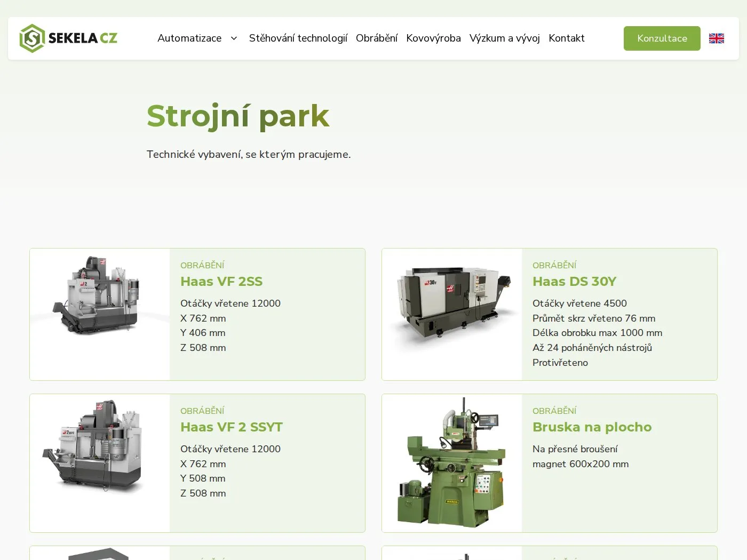This screenshot has height=560, width=747.
Task: Switch language via the UK flag icon
Action: [717, 38]
